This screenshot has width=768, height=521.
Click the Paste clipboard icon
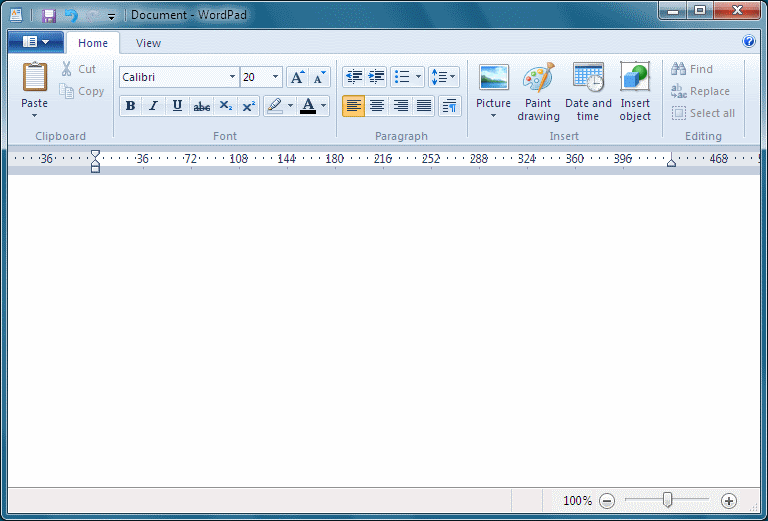click(34, 77)
